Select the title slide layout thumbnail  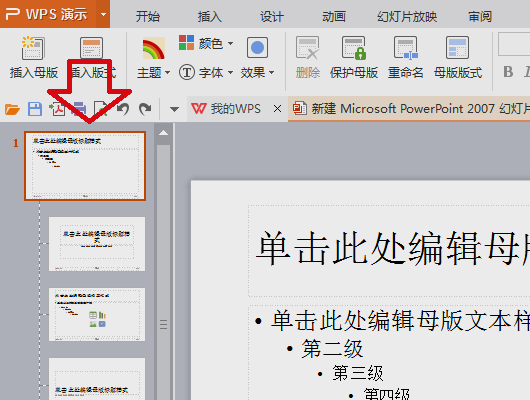click(97, 244)
